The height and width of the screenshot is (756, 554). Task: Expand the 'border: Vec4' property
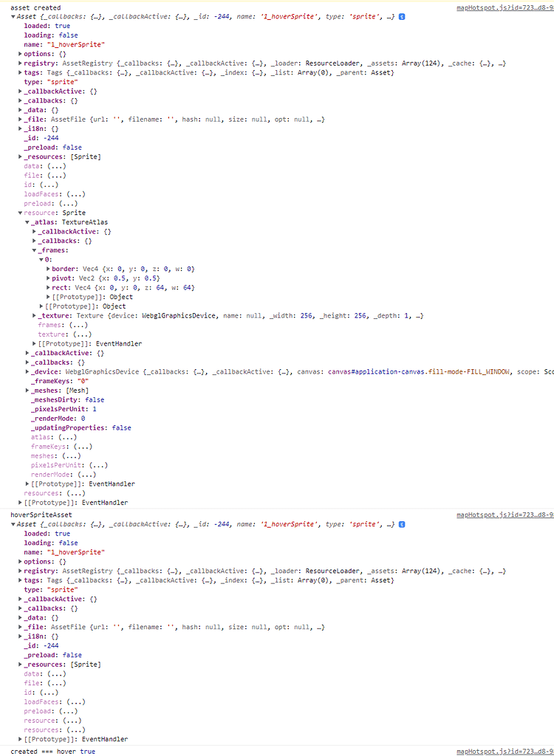(x=48, y=269)
